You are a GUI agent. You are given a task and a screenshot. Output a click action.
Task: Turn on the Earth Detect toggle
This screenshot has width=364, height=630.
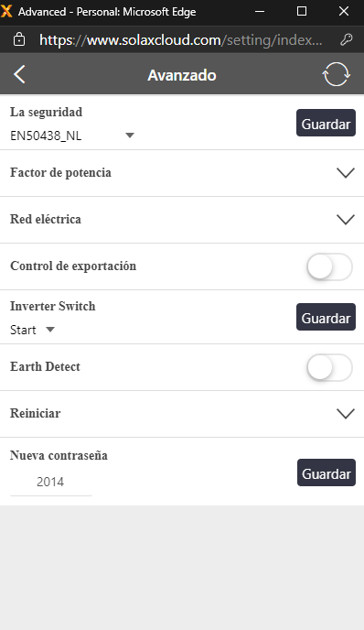(330, 367)
